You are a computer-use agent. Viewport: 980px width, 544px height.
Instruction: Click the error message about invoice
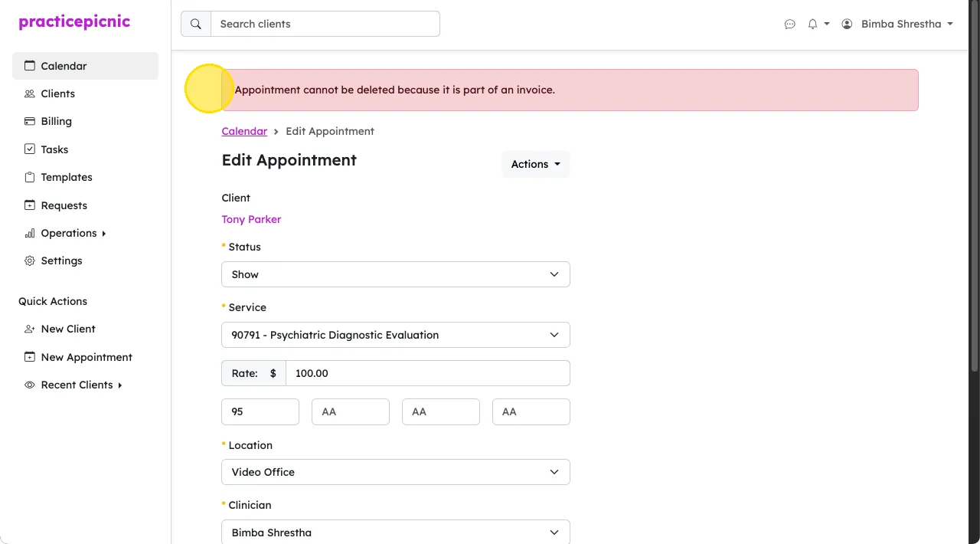point(395,90)
